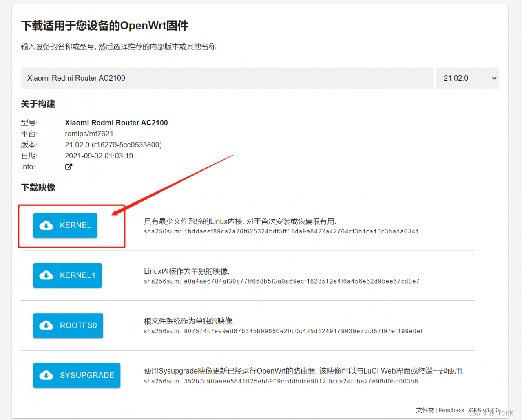Image resolution: width=522 pixels, height=420 pixels.
Task: Click the version value 21.02.0 (r16279-5cc0535800)
Action: [113, 145]
